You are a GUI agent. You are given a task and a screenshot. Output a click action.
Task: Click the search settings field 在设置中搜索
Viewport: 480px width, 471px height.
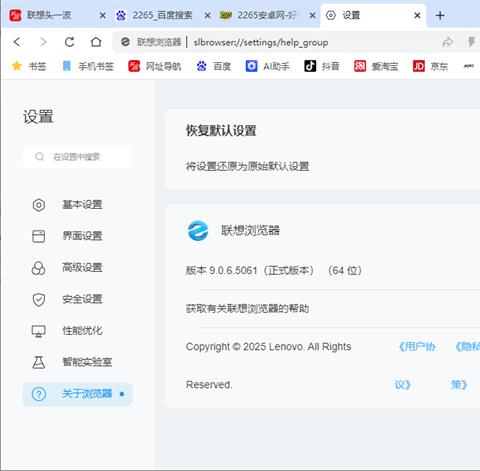pos(78,157)
